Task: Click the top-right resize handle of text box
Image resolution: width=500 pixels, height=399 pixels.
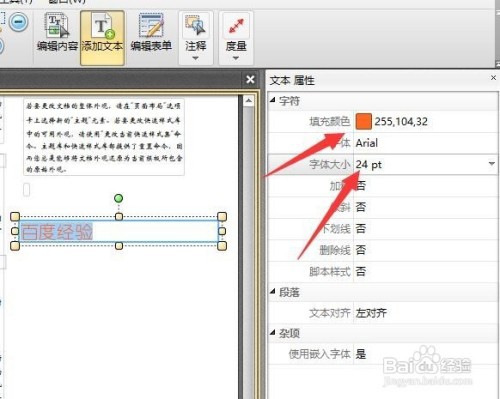Action: point(222,217)
